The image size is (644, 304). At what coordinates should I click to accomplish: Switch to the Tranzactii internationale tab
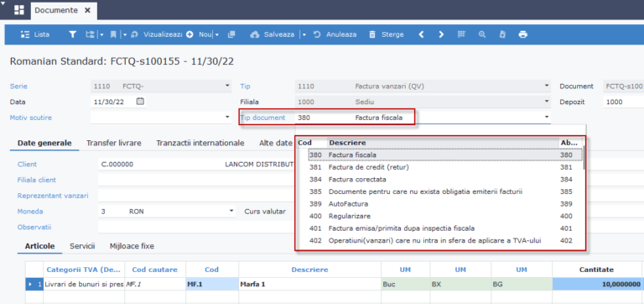(200, 143)
